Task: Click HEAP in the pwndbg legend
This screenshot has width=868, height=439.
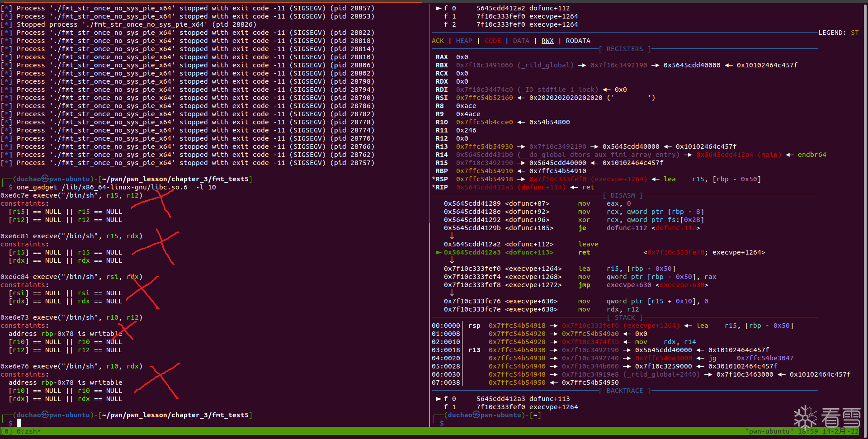Action: point(464,41)
